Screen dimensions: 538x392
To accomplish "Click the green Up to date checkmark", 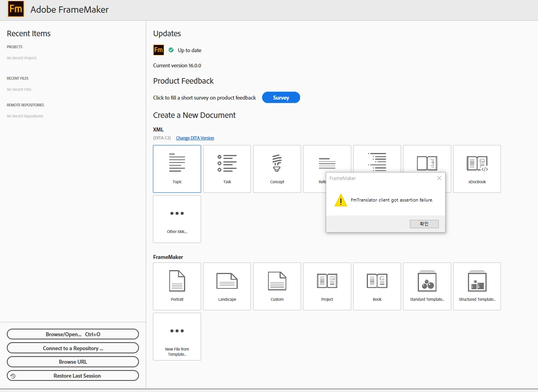I will click(171, 50).
